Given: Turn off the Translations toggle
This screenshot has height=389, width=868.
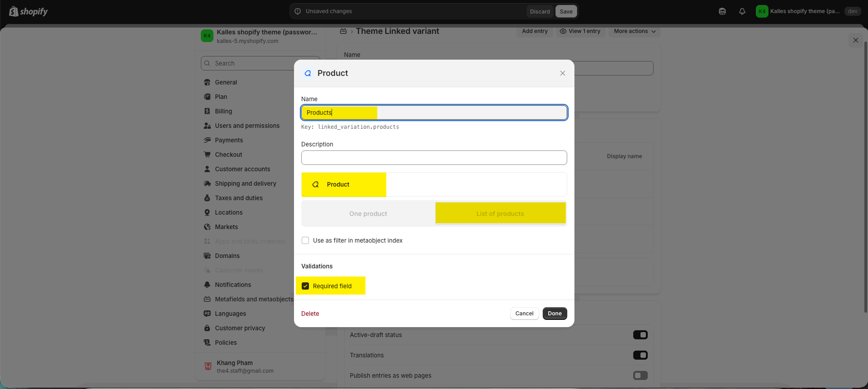Looking at the screenshot, I should [x=640, y=355].
